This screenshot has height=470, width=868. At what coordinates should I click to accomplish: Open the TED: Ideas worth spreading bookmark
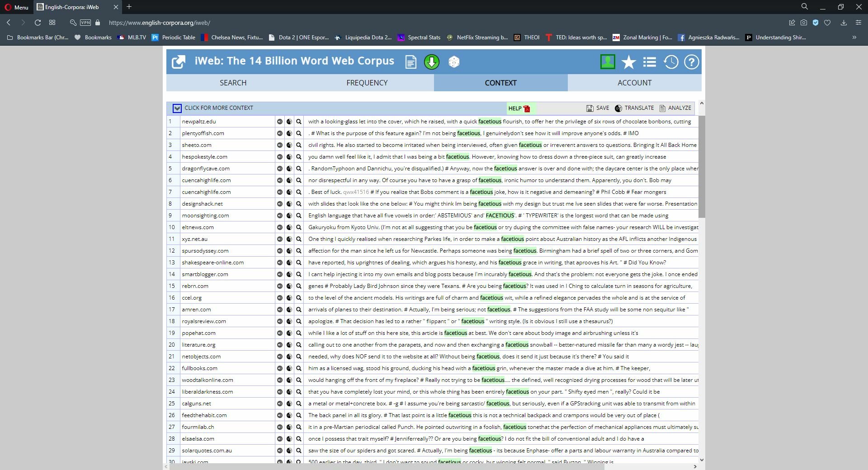(x=576, y=38)
